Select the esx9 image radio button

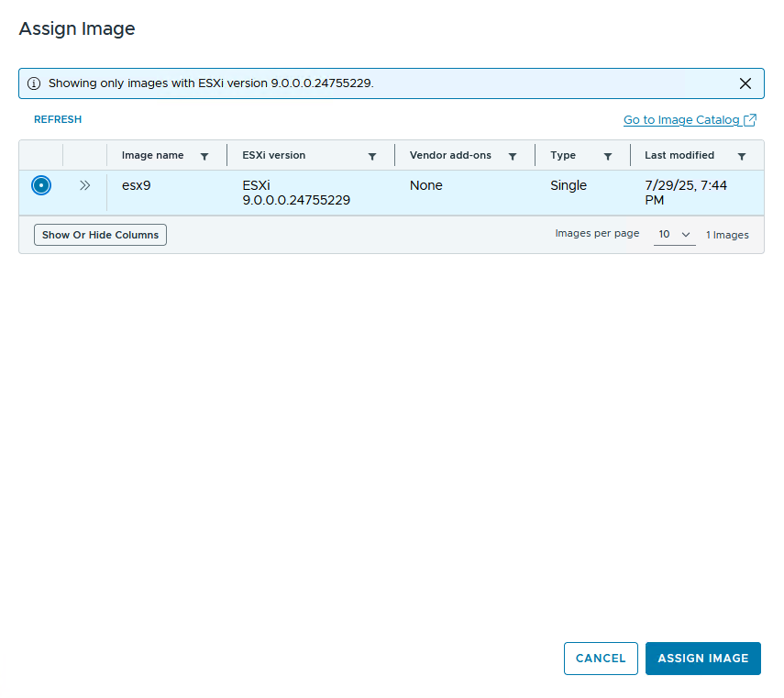tap(40, 185)
